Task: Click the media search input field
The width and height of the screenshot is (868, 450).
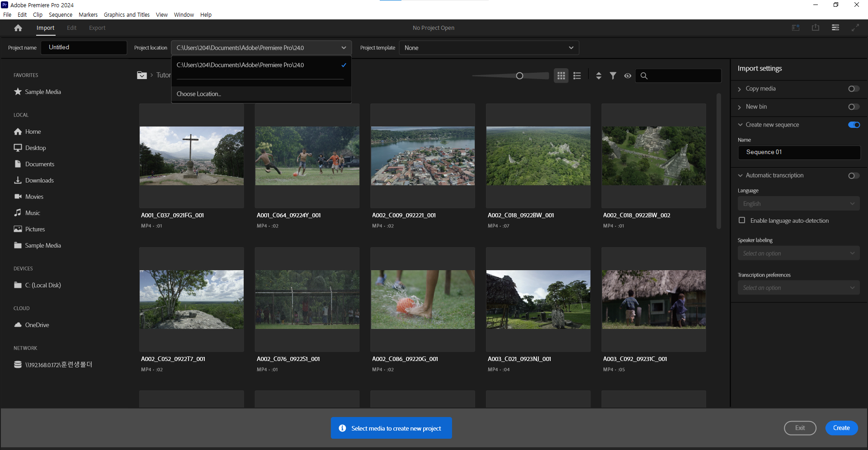Action: tap(678, 76)
